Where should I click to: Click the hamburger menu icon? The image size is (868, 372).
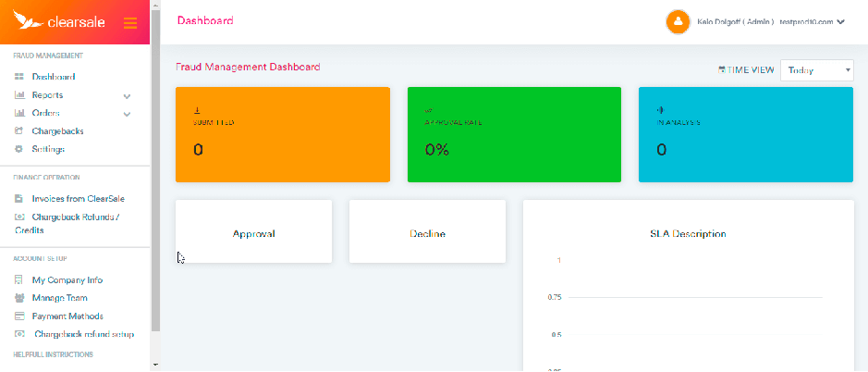pyautogui.click(x=129, y=23)
